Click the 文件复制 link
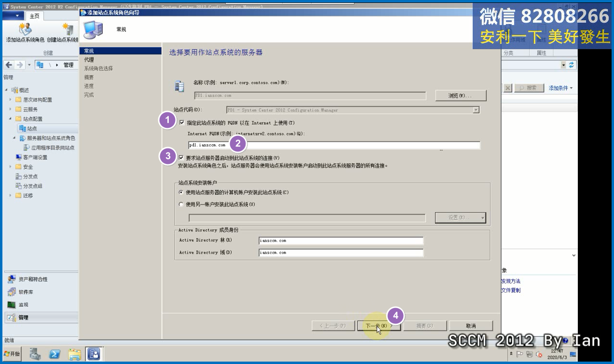Screen dimensions: 614x364 tap(511, 290)
